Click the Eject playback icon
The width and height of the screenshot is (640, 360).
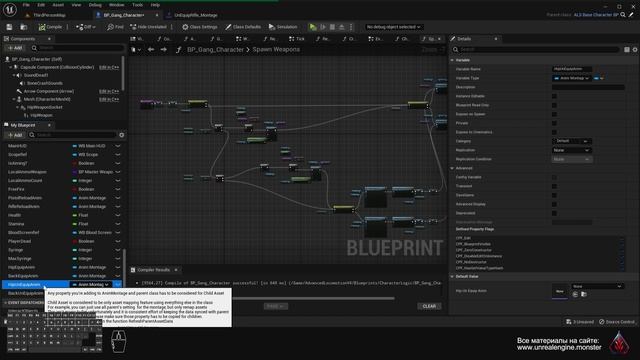(x=342, y=27)
